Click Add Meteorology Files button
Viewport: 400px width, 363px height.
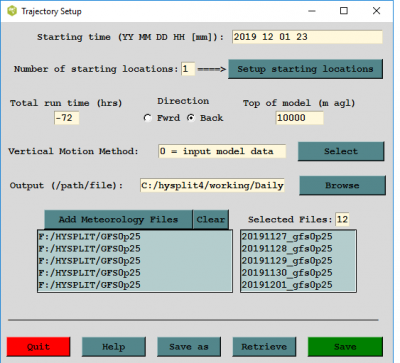(x=118, y=219)
